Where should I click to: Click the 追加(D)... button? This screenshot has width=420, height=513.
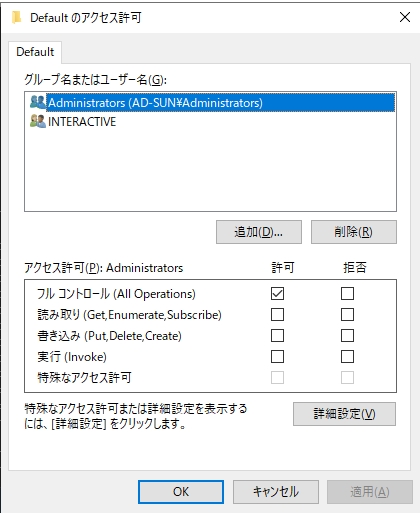[259, 232]
